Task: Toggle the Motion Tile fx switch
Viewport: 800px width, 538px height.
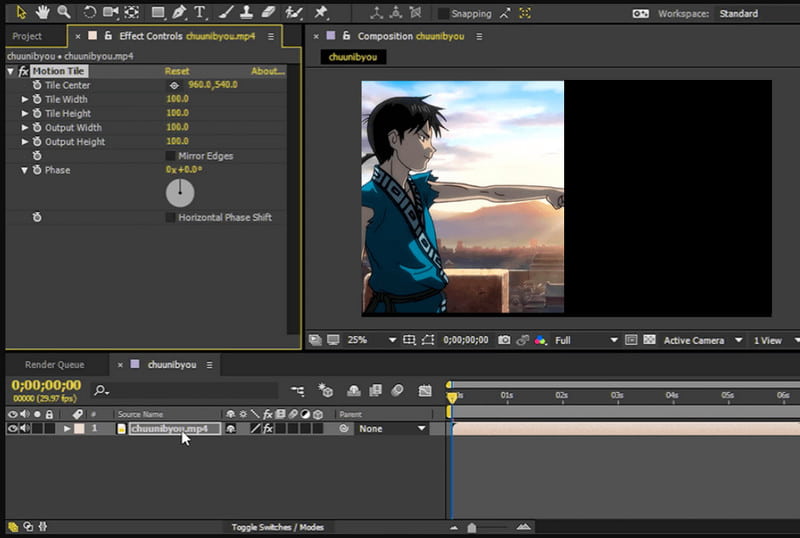Action: point(23,71)
